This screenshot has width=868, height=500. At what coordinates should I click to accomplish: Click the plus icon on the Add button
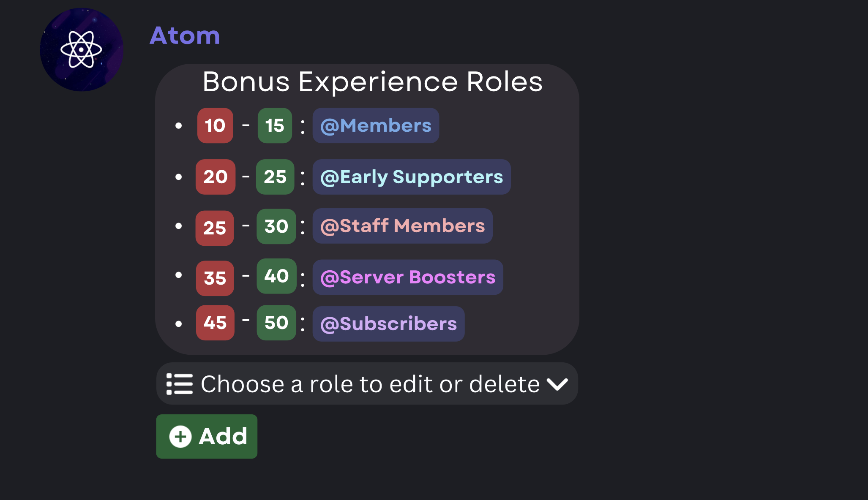(180, 436)
